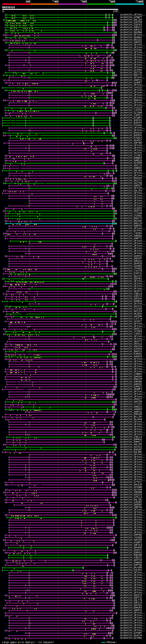Select hit UniRef100_A4IF42

click(x=131, y=153)
